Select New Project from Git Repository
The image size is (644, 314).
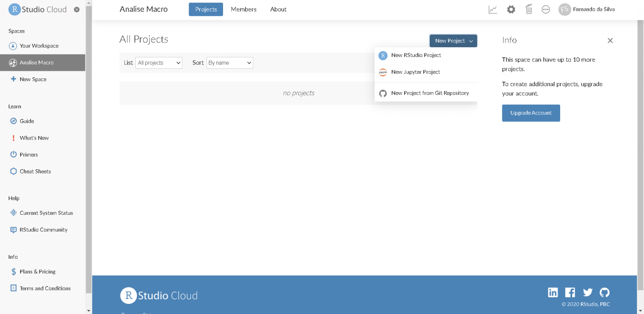click(430, 93)
